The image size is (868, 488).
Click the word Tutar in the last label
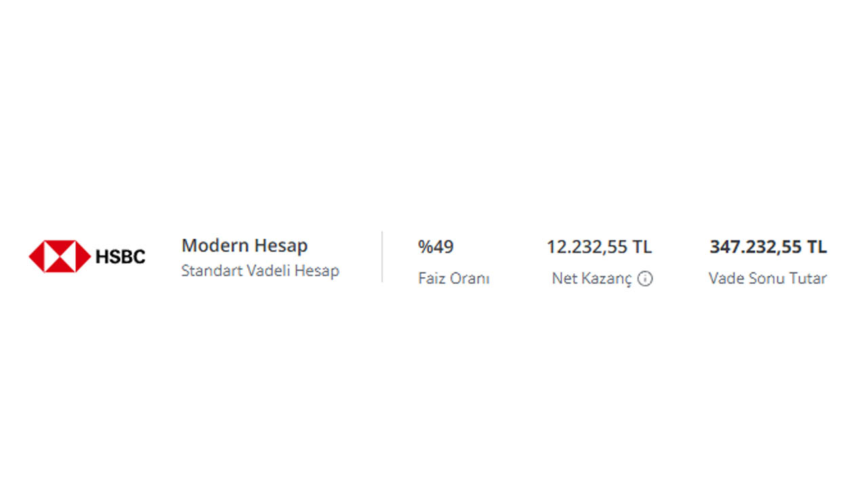click(809, 279)
